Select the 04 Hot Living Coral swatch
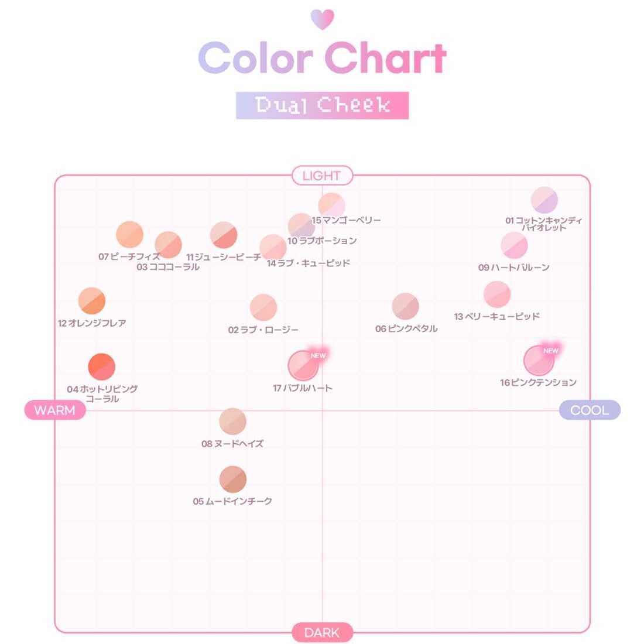The height and width of the screenshot is (644, 644). tap(101, 367)
